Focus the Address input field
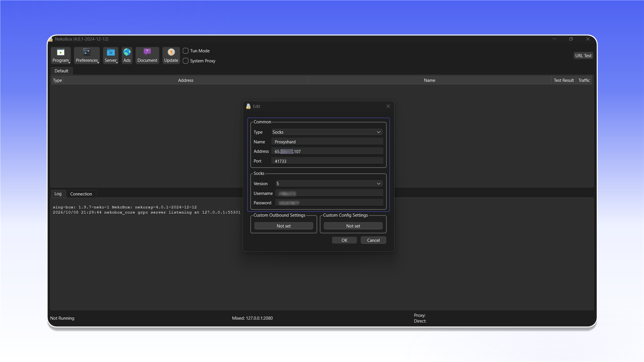644x362 pixels. click(327, 152)
